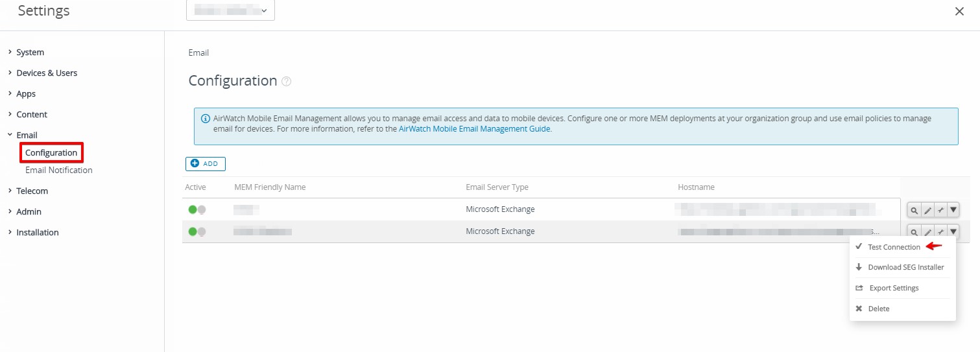Click the magnifier view icon in second row
This screenshot has width=980, height=352.
click(x=914, y=231)
